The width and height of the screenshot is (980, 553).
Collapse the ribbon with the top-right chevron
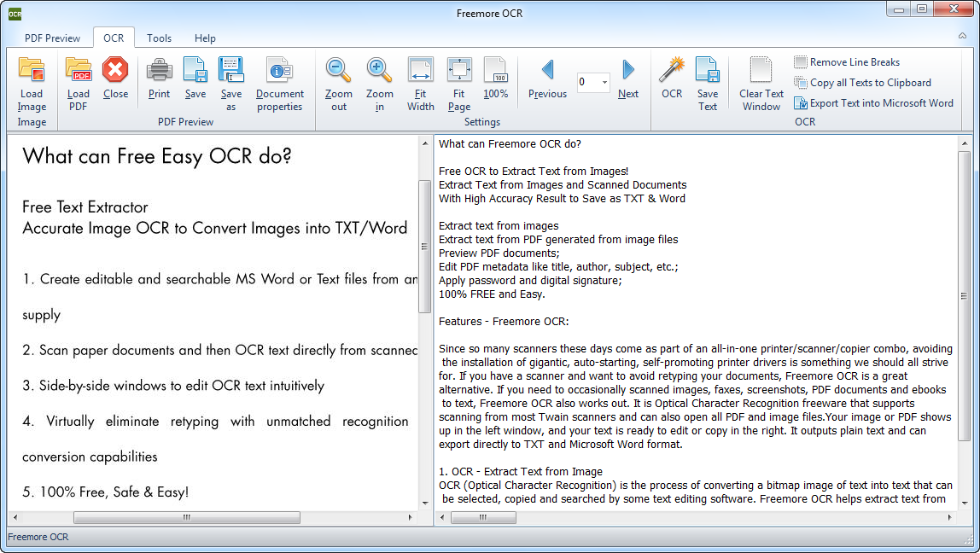(x=963, y=36)
